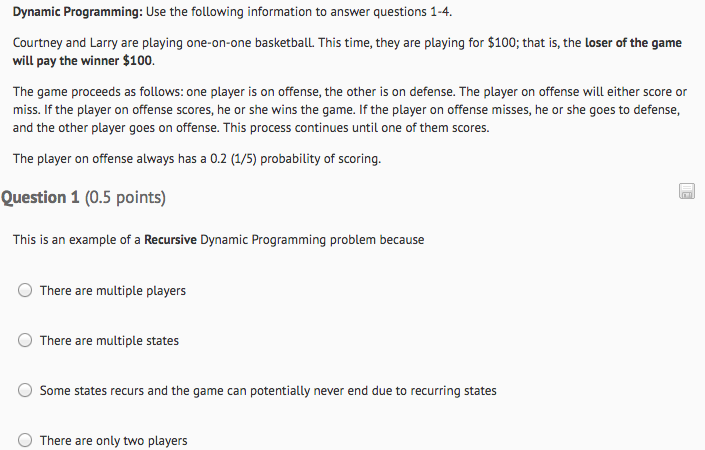Click the paragraph starting "The game proceeds as follows"

point(350,110)
